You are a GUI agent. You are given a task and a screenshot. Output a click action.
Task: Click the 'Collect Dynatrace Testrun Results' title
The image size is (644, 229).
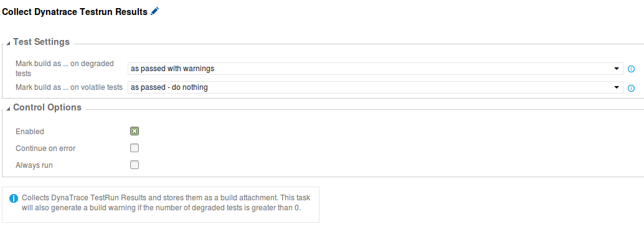pos(75,12)
